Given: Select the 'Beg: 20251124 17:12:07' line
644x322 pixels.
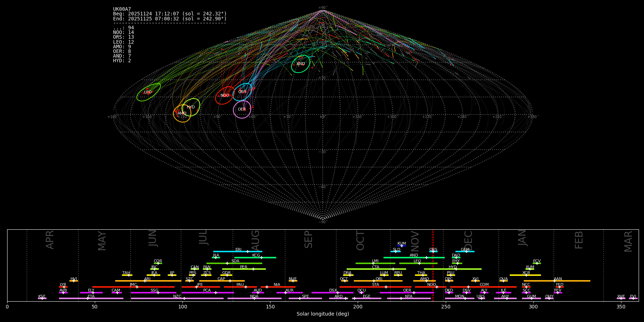Looking at the screenshot, I should [170, 14].
